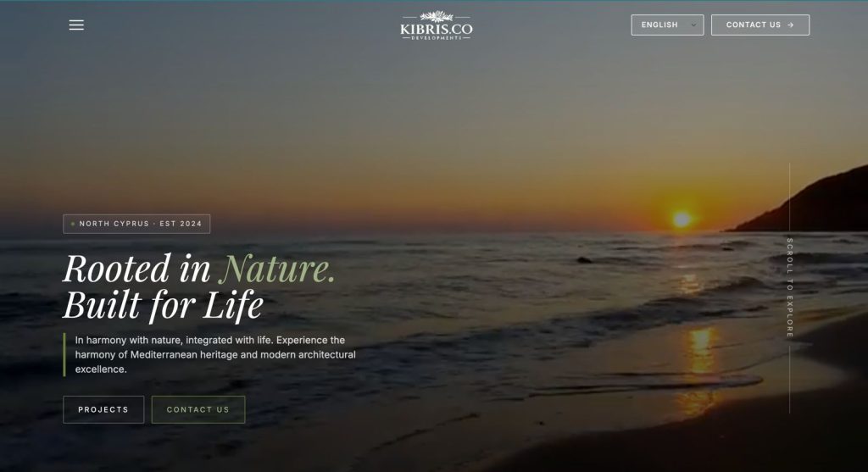Click the setting sun in the background
Viewport: 868px width, 472px height.
(682, 219)
